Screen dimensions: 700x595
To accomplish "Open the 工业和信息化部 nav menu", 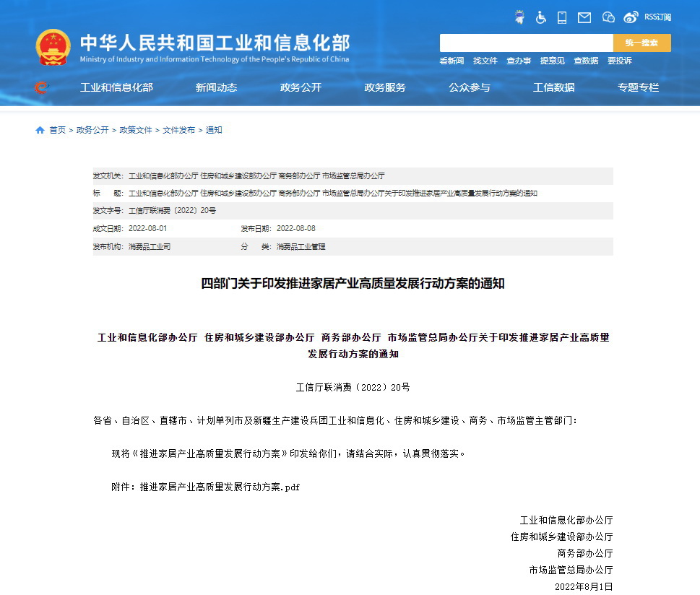I will (x=116, y=87).
